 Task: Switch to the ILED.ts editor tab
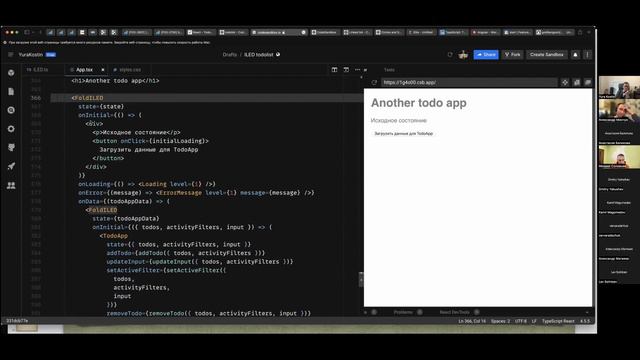pyautogui.click(x=38, y=70)
